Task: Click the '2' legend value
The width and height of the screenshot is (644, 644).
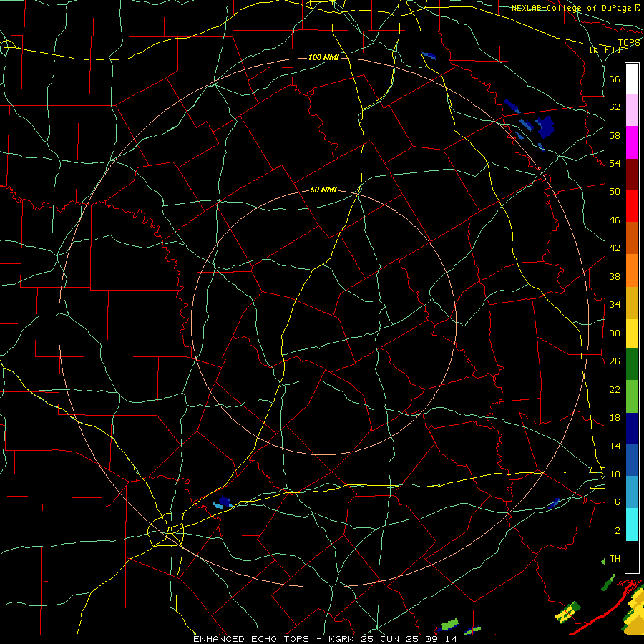Action: point(618,531)
